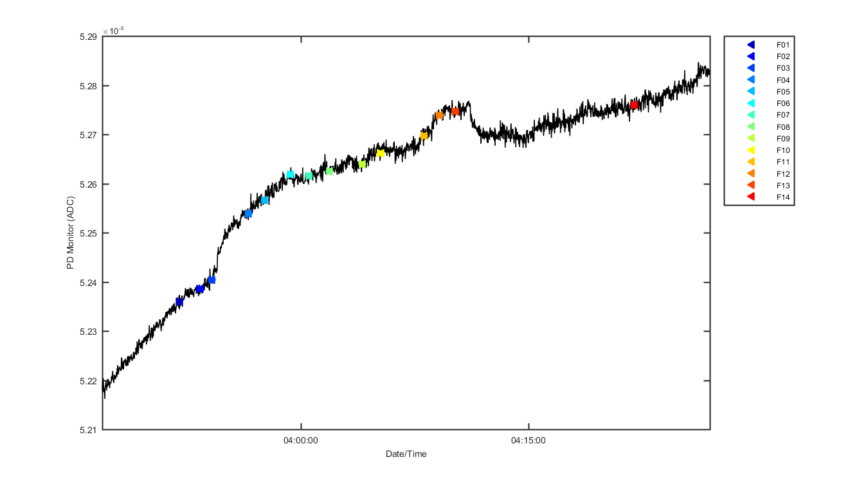Select the F10 yellow legend triangle

pyautogui.click(x=750, y=150)
